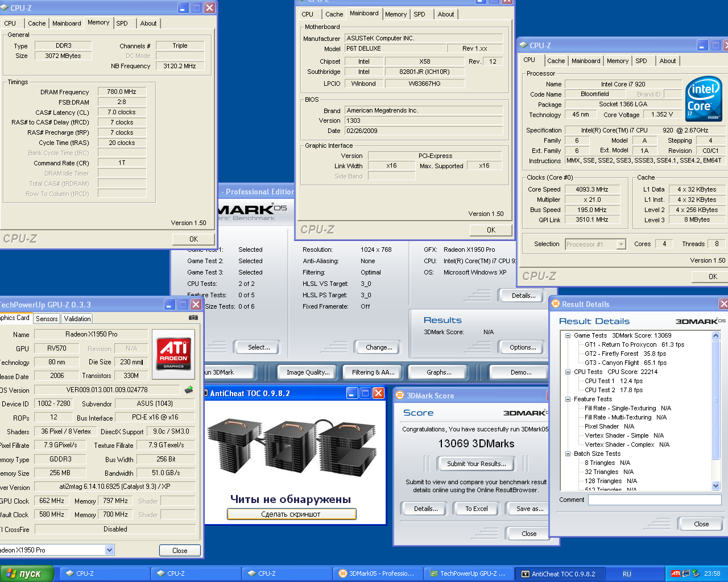728x582 pixels.
Task: Open the About tab in CPU-Z mainboard window
Action: pos(446,14)
